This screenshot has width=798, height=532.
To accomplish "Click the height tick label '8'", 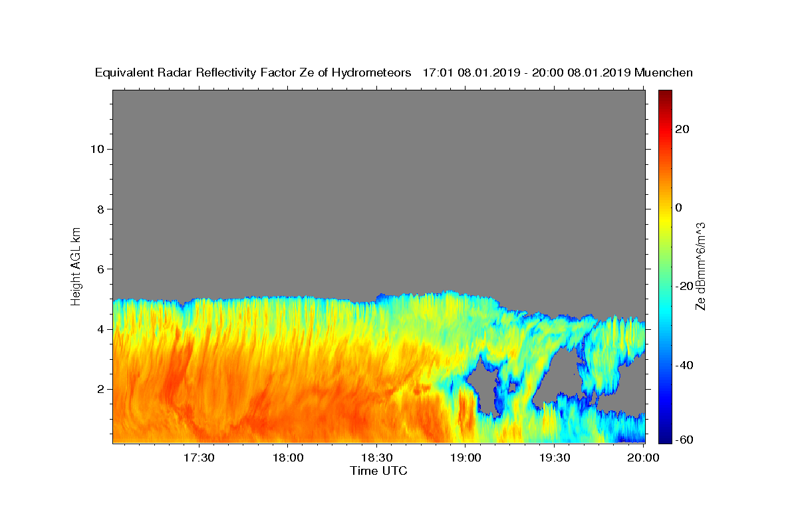I will pyautogui.click(x=100, y=209).
